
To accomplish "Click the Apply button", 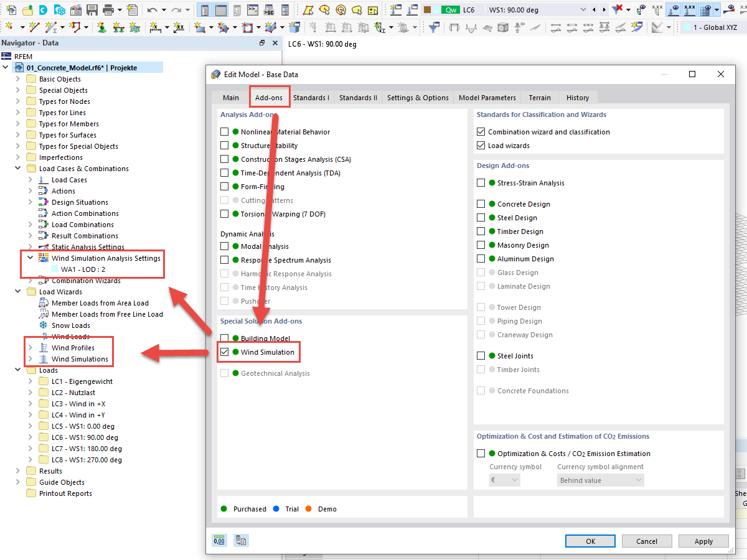I will (x=703, y=541).
